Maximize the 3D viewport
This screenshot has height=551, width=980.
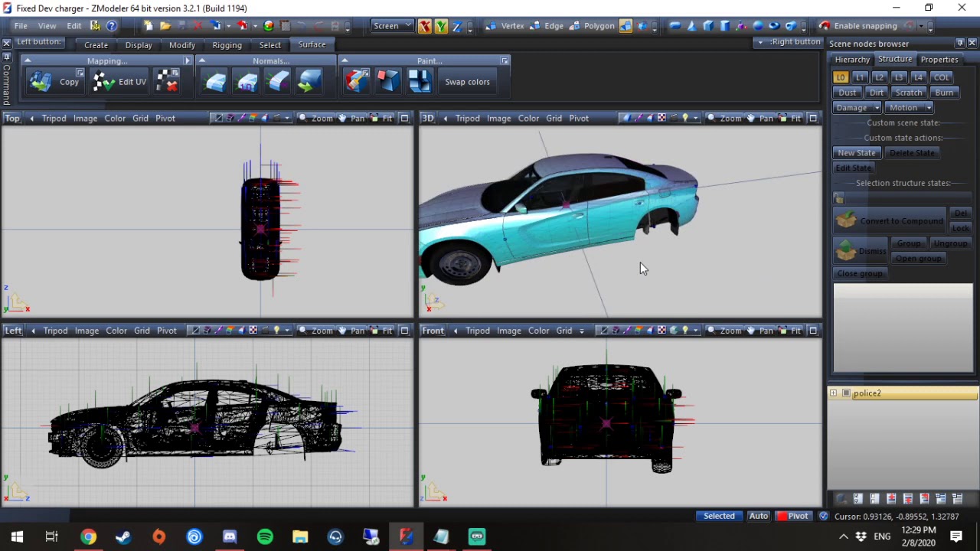click(813, 118)
